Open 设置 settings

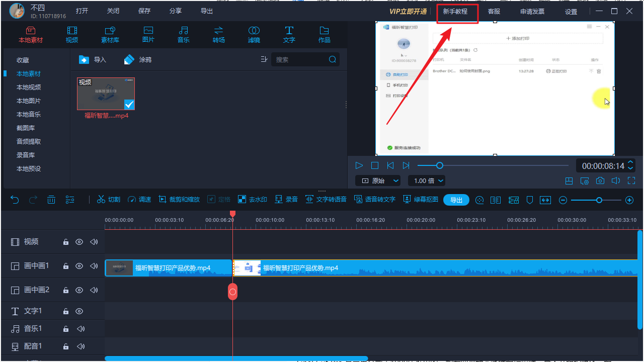571,12
